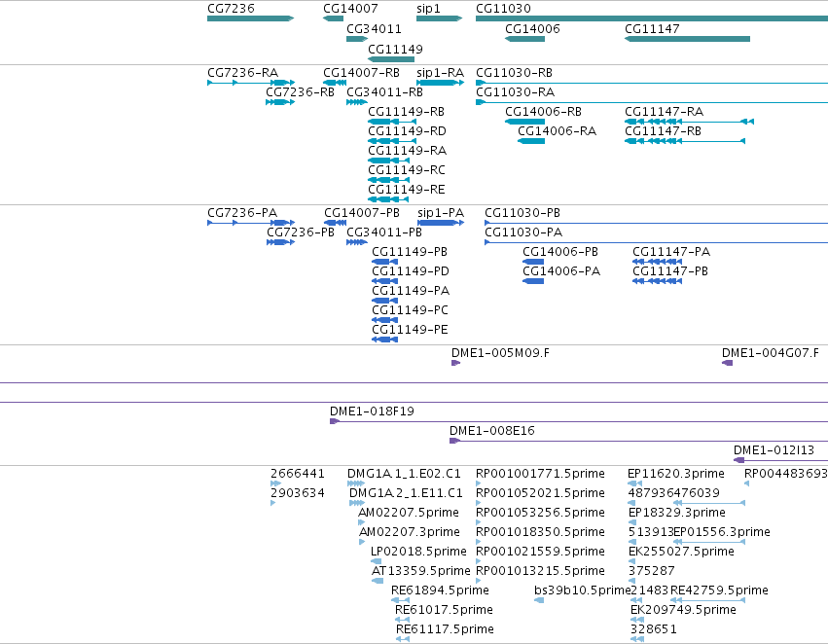Image resolution: width=828 pixels, height=644 pixels.
Task: Select EST AT13359.5prime
Action: click(x=378, y=581)
